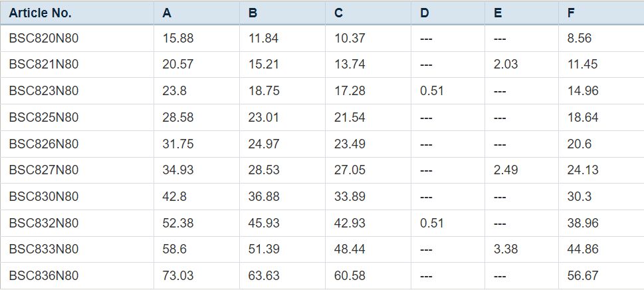Click the BSC830N80 article entry
The width and height of the screenshot is (644, 290).
click(44, 197)
